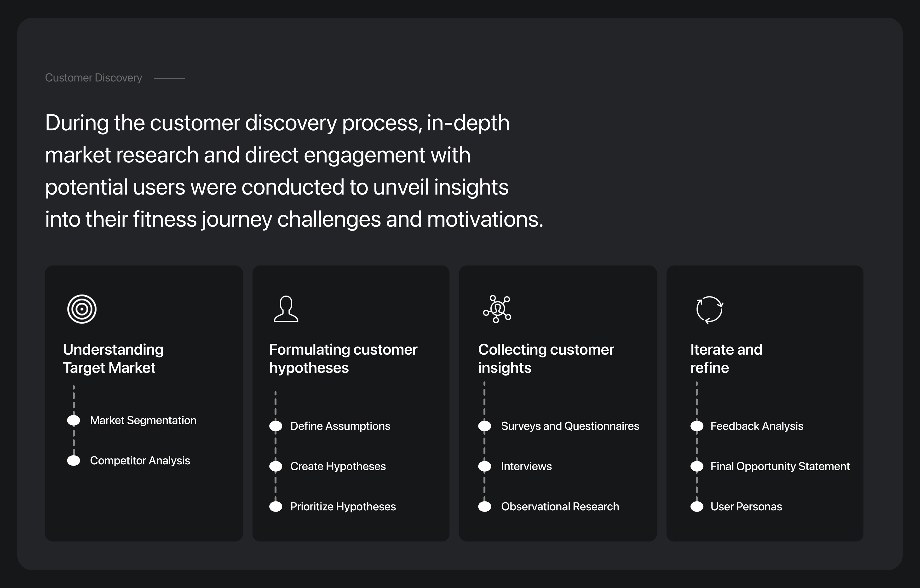Click the Feedback Analysis item

(x=756, y=426)
